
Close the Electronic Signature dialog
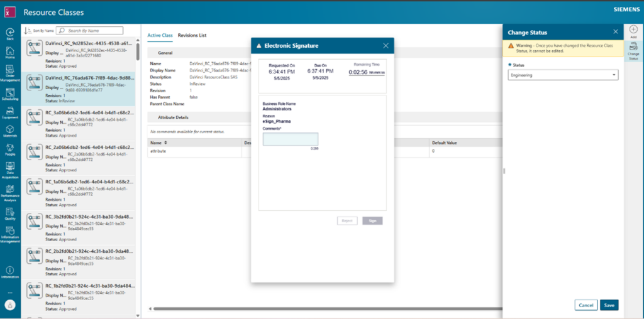386,46
